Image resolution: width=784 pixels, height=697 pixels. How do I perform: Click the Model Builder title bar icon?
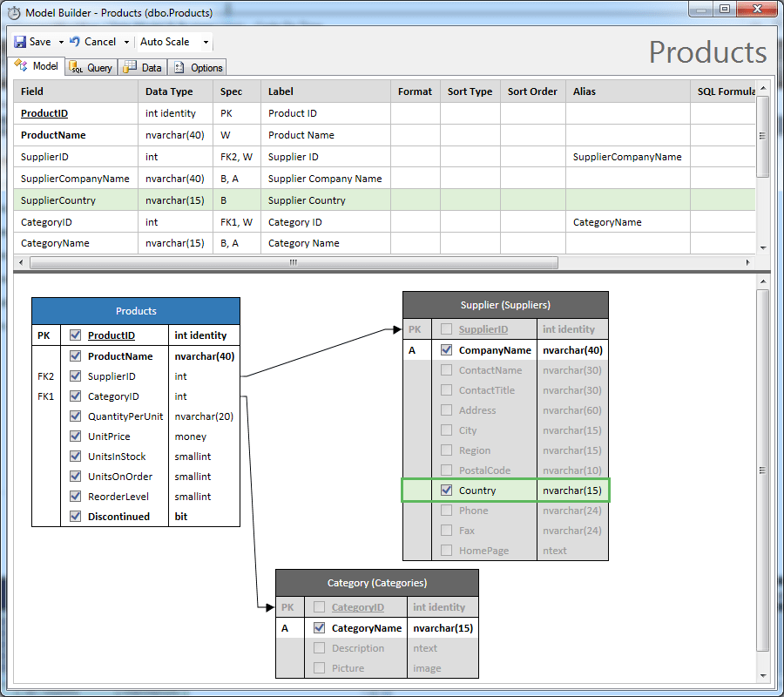(x=14, y=13)
